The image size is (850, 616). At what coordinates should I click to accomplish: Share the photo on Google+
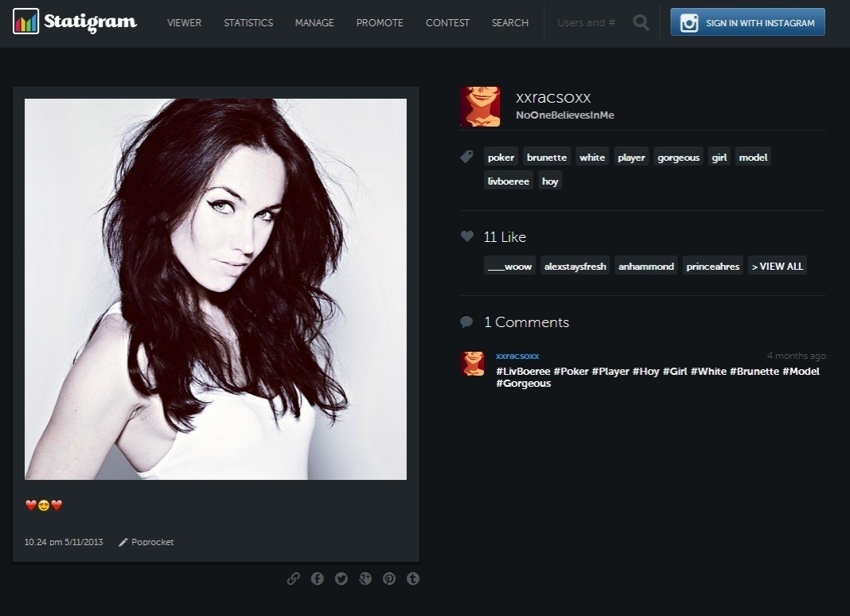[365, 579]
